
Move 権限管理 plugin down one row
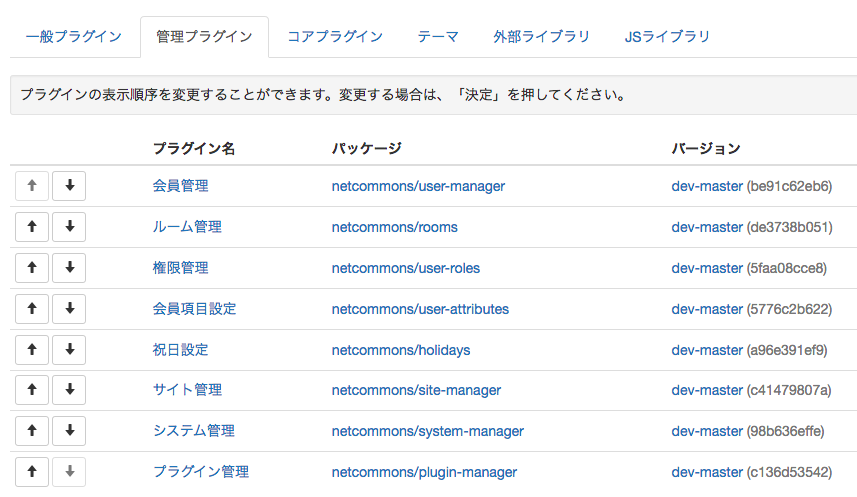click(69, 268)
